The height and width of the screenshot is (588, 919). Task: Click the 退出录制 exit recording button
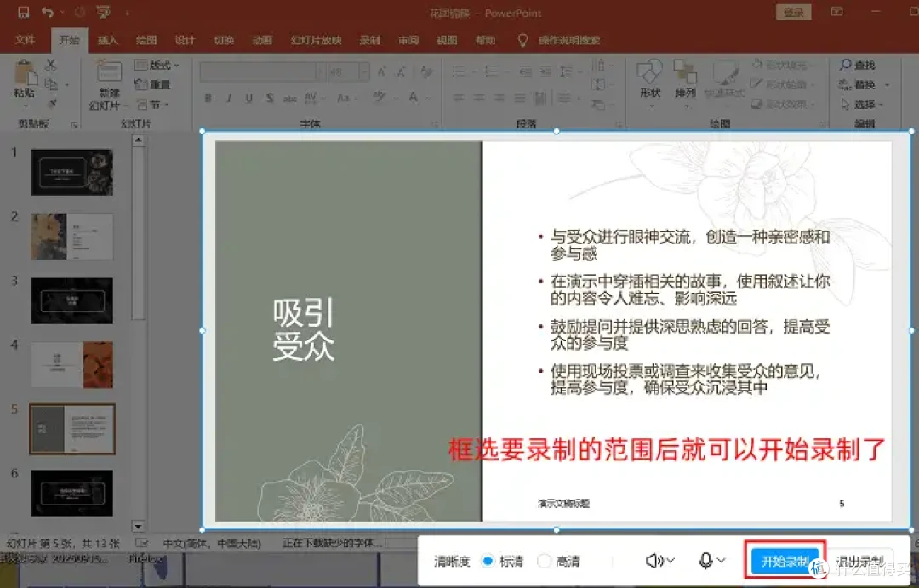pyautogui.click(x=860, y=561)
